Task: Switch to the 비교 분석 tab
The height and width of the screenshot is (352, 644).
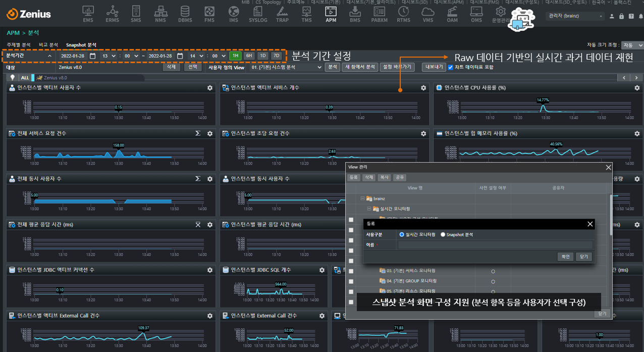Action: click(48, 45)
